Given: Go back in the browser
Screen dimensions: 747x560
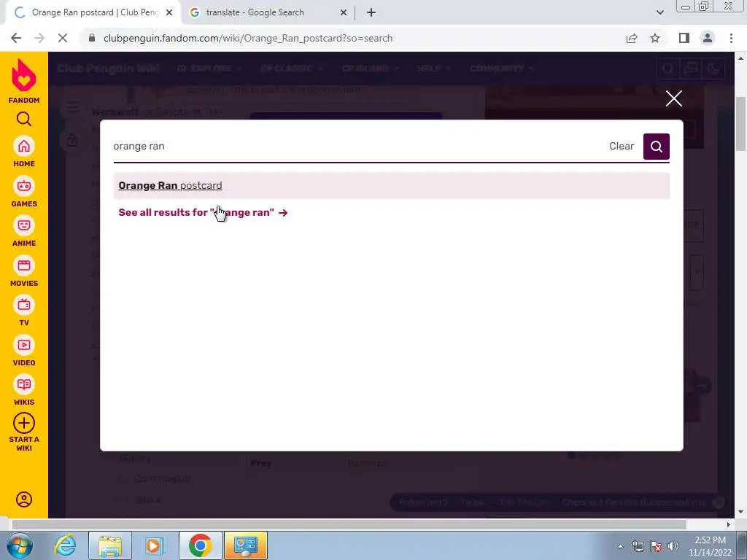Looking at the screenshot, I should pos(16,38).
